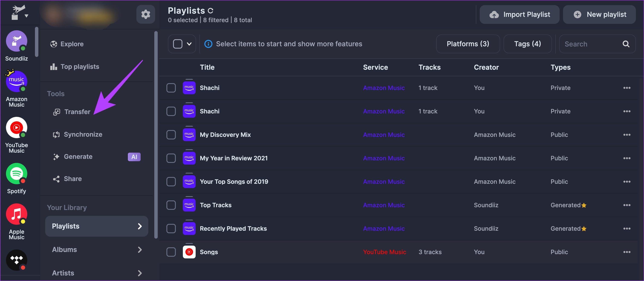Check the Recently Played Tracks checkbox
This screenshot has height=281, width=644.
[x=171, y=229]
